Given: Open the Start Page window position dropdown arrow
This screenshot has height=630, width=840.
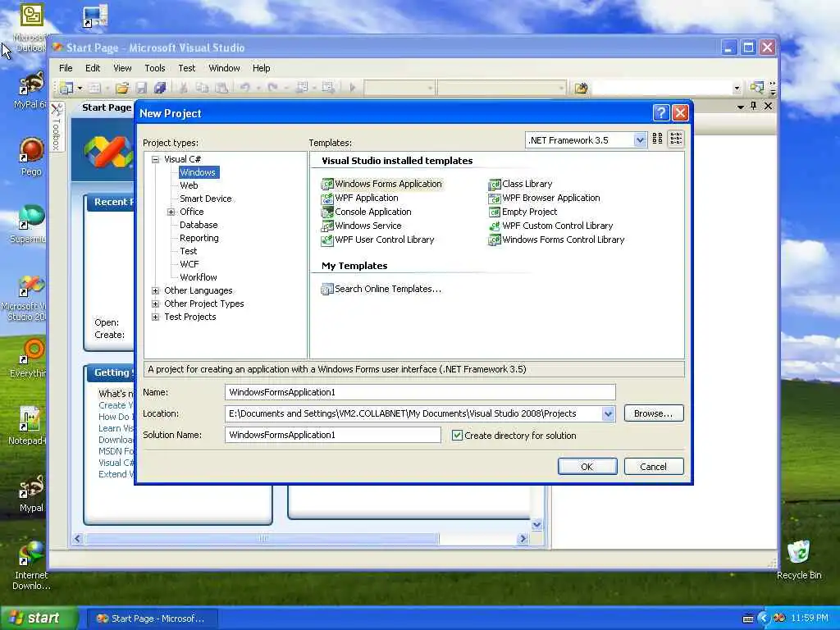Looking at the screenshot, I should pos(741,107).
